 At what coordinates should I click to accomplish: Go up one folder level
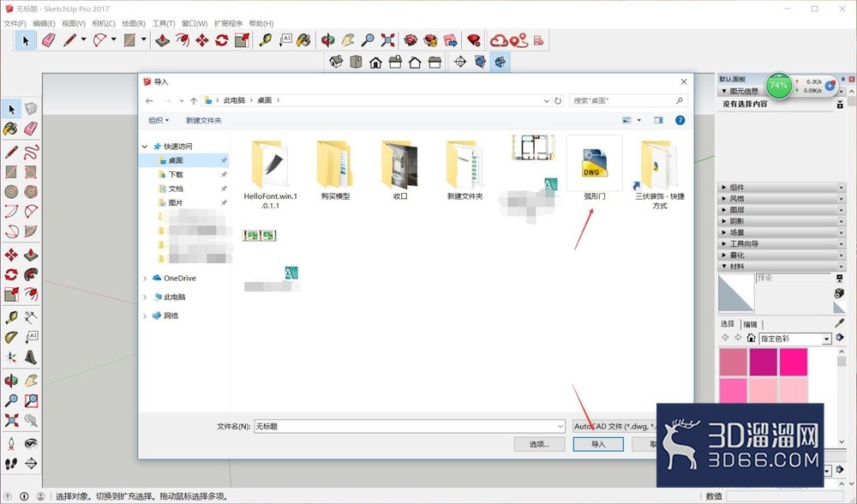point(194,100)
